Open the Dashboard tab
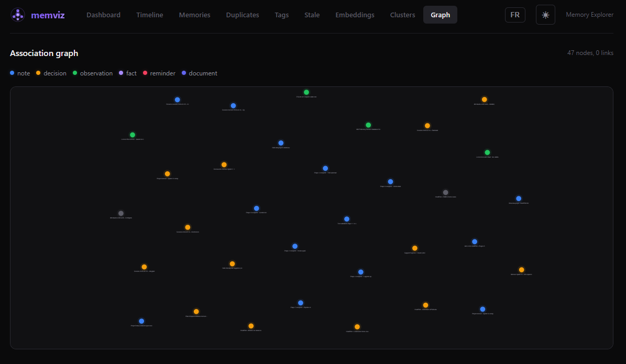 click(x=103, y=15)
